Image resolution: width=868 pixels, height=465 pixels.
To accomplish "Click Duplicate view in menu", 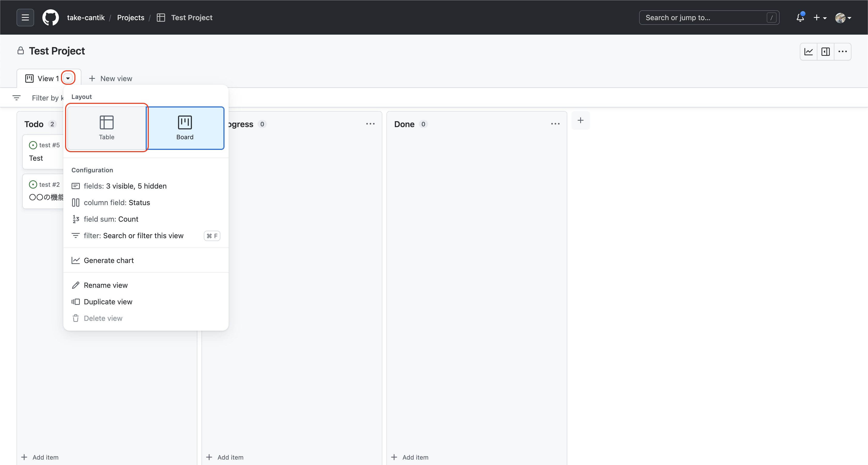I will point(108,301).
